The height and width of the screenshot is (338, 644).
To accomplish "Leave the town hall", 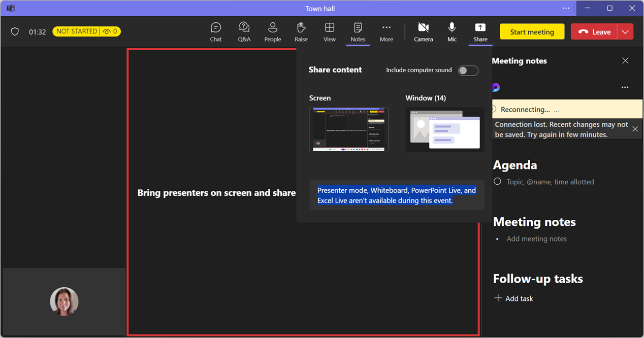I will coord(594,31).
